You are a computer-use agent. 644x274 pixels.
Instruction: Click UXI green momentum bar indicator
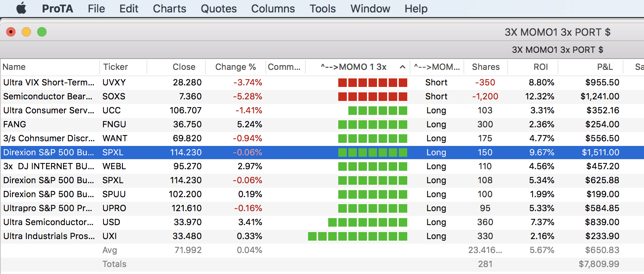357,236
